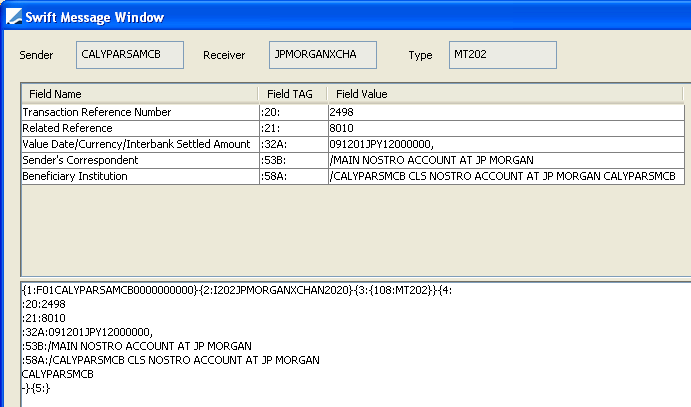Click table value /MAIN NOSTRO ACCOUNT AT JP MORGAN
Image resolution: width=691 pixels, height=407 pixels.
point(506,160)
